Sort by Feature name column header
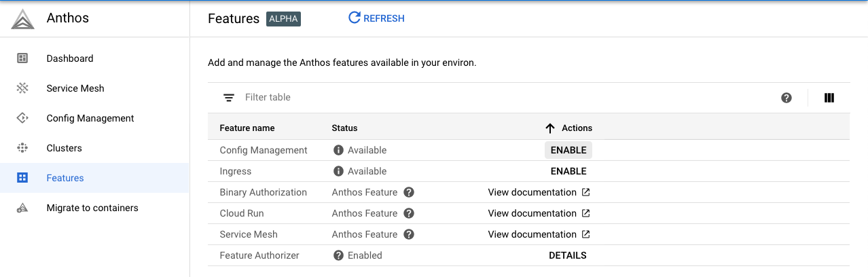868x277 pixels. [247, 128]
